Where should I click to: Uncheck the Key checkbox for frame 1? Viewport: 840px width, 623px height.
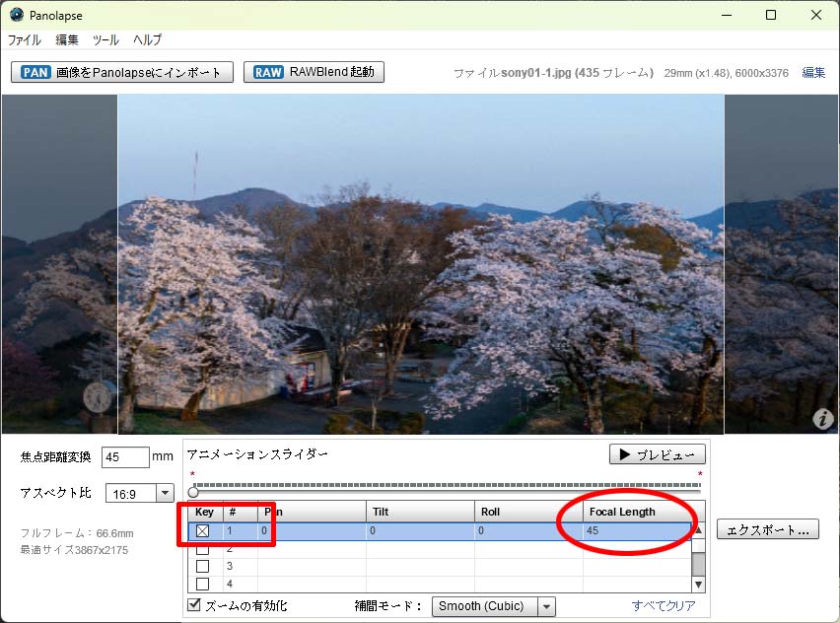[x=203, y=531]
